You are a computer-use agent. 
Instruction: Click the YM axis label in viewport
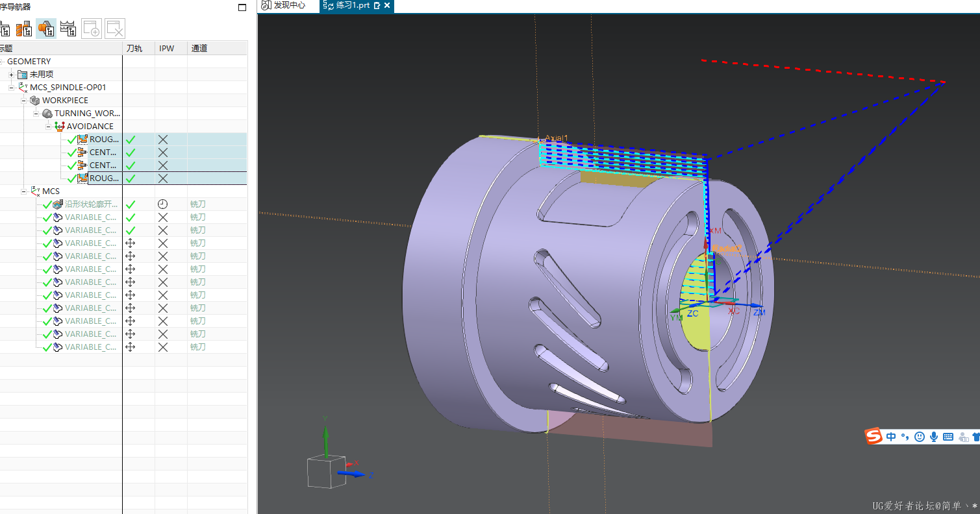(x=676, y=318)
